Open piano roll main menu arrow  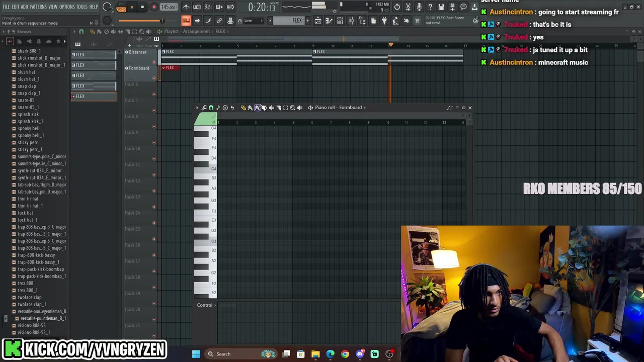click(x=197, y=108)
